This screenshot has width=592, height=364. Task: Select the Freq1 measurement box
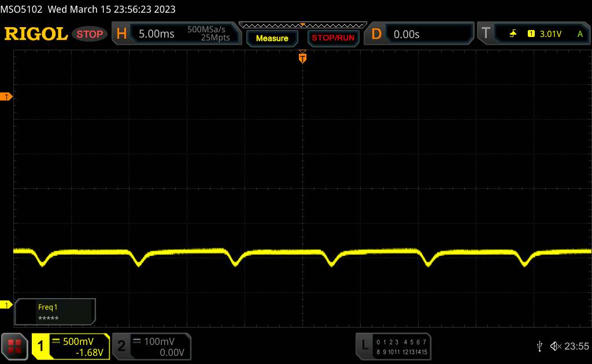point(55,312)
